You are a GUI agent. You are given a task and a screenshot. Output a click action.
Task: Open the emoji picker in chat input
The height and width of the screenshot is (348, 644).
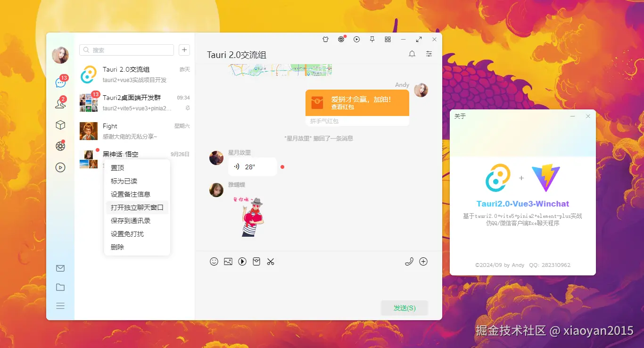point(214,261)
